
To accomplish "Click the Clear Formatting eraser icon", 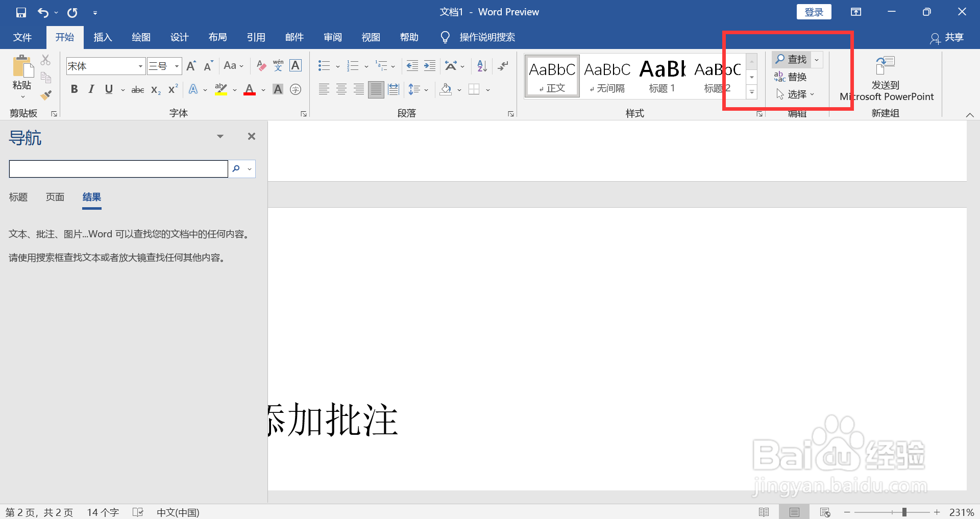I will tap(261, 66).
